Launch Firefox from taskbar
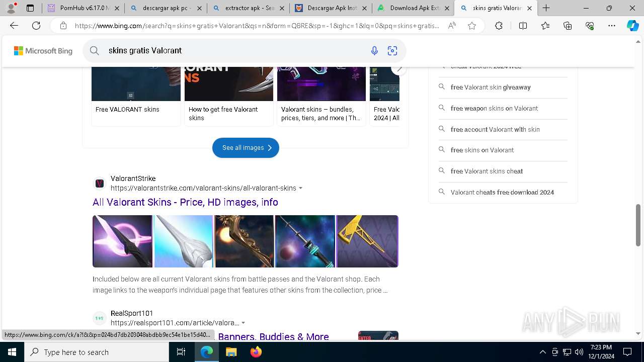644x362 pixels. point(256,352)
